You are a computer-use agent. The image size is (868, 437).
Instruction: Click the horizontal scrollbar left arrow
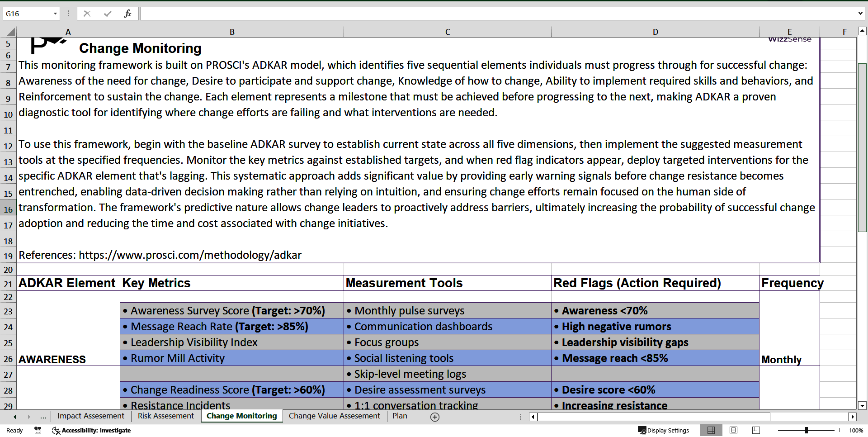pos(533,417)
